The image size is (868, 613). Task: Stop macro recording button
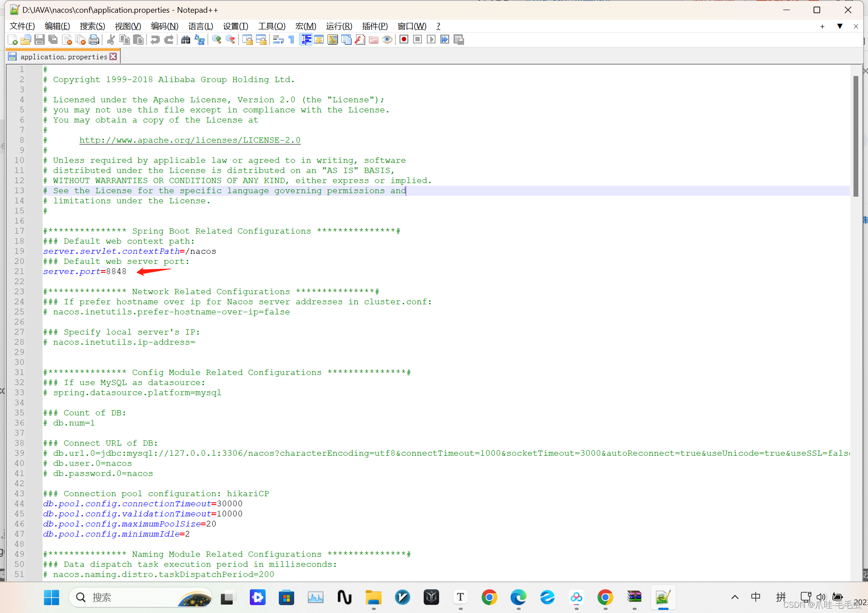point(418,40)
